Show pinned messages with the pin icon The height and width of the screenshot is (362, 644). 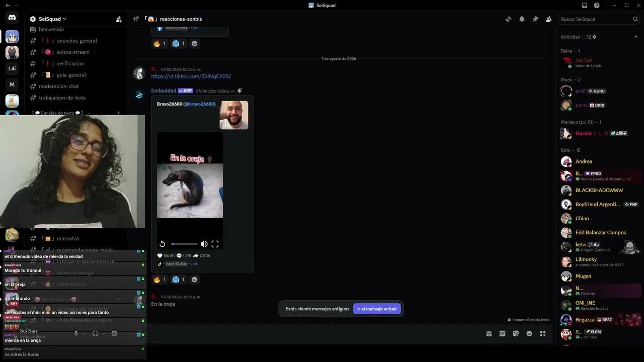point(535,19)
